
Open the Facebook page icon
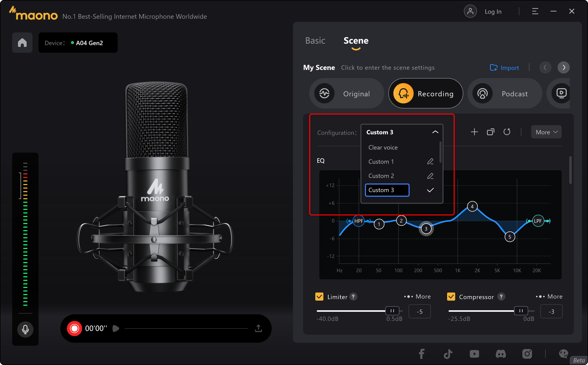click(x=421, y=354)
